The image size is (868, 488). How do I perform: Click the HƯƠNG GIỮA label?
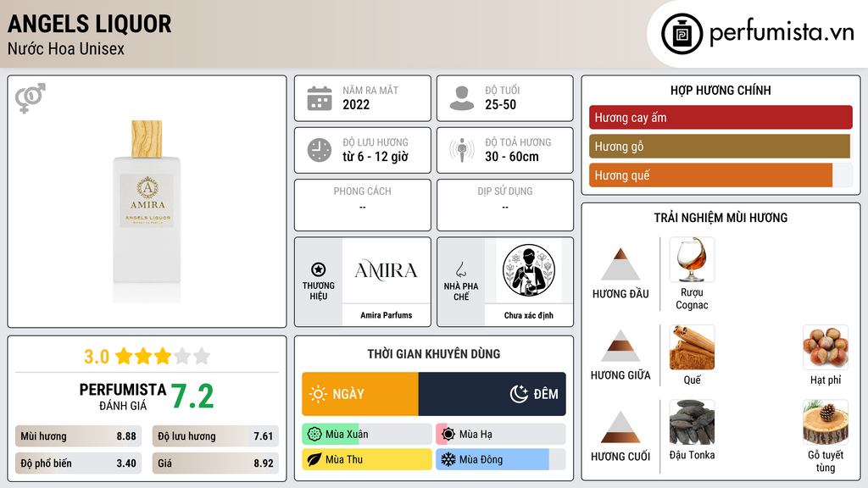pos(620,375)
